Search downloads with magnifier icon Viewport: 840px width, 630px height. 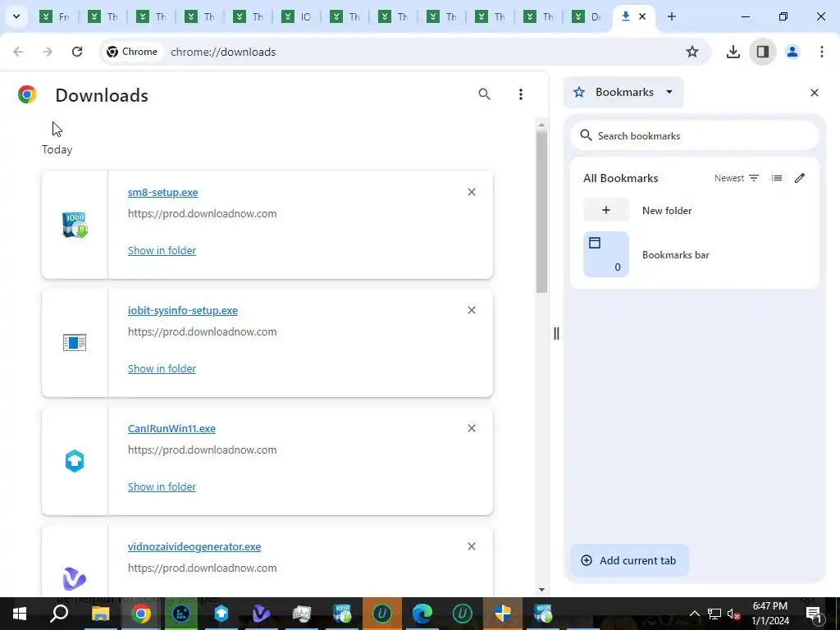click(x=484, y=94)
